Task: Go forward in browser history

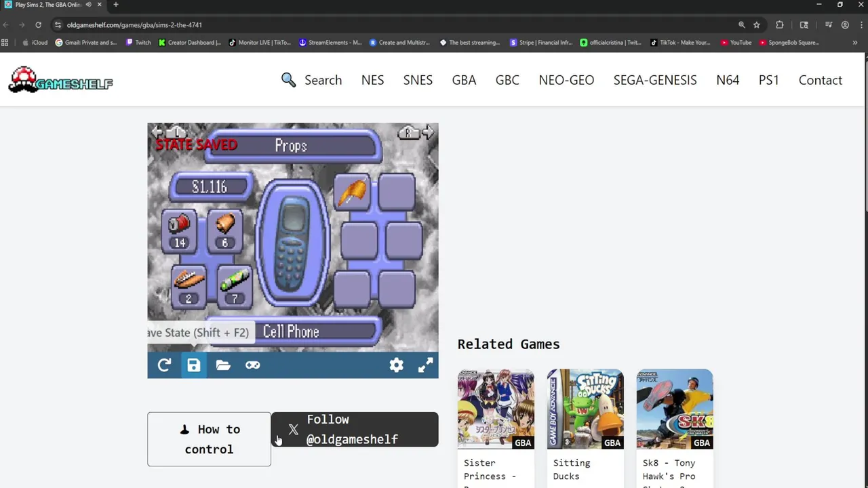Action: click(x=22, y=25)
